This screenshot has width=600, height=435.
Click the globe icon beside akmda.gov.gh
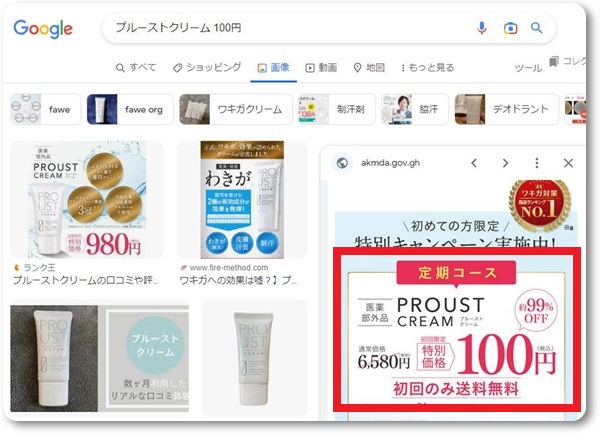pyautogui.click(x=342, y=163)
